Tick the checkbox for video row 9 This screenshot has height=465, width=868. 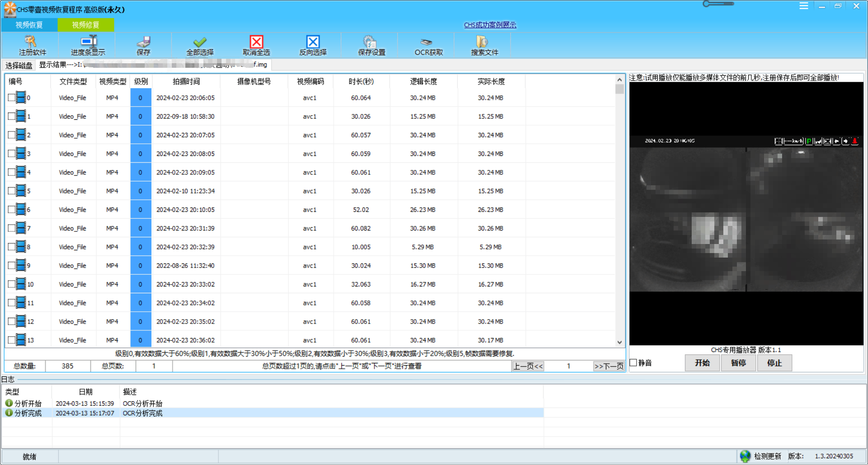point(11,265)
